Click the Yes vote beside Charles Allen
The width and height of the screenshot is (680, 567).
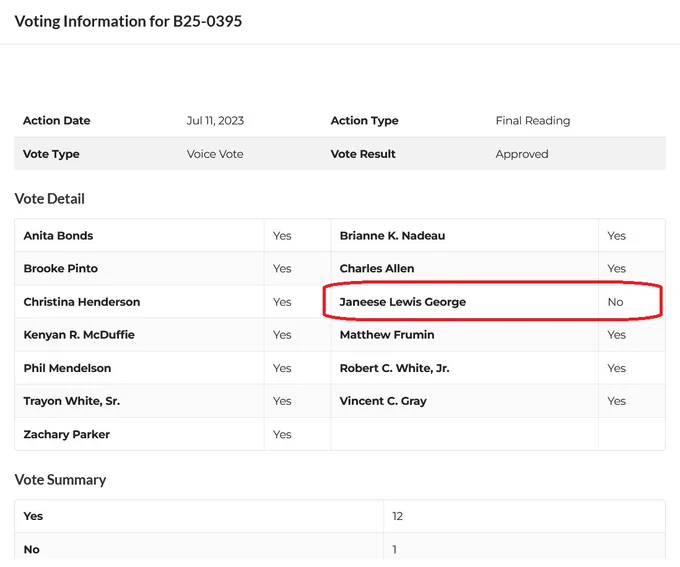click(x=616, y=269)
